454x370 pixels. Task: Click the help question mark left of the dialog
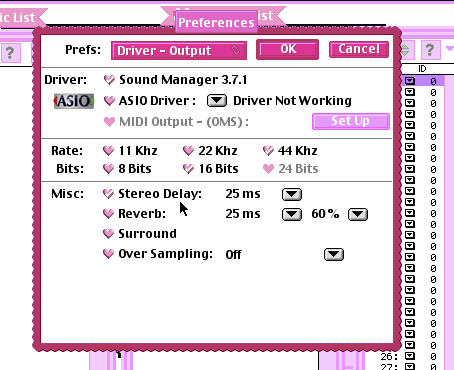10,53
